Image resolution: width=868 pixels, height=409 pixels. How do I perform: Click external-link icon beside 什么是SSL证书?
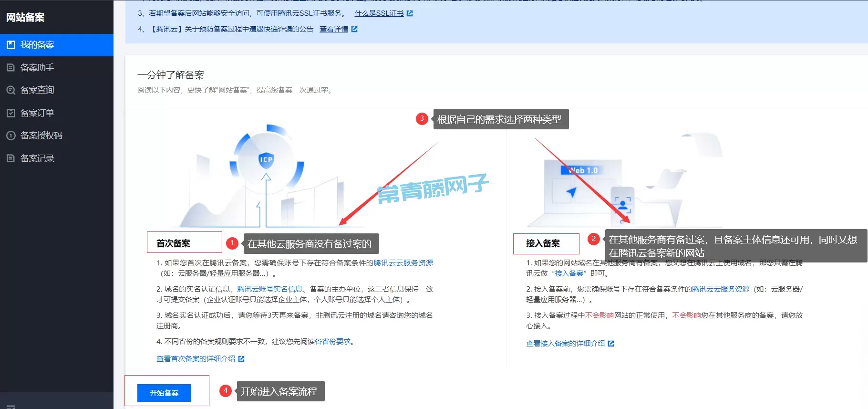(x=410, y=13)
